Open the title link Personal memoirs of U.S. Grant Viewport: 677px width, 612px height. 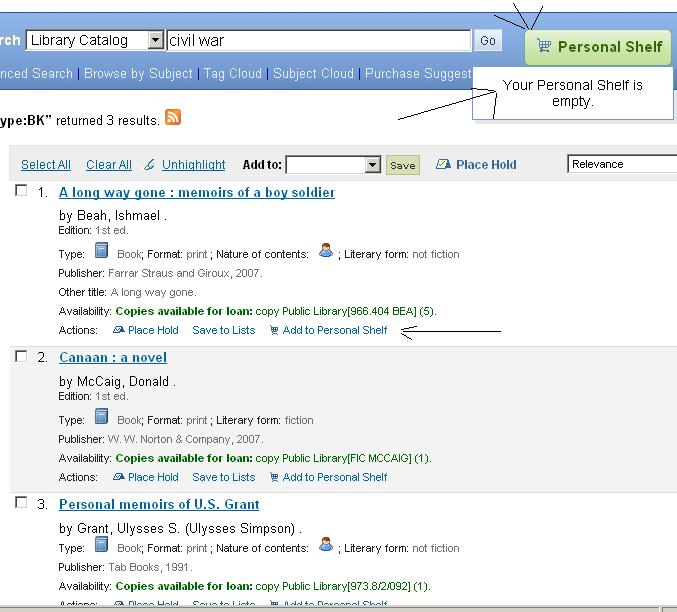pyautogui.click(x=159, y=504)
